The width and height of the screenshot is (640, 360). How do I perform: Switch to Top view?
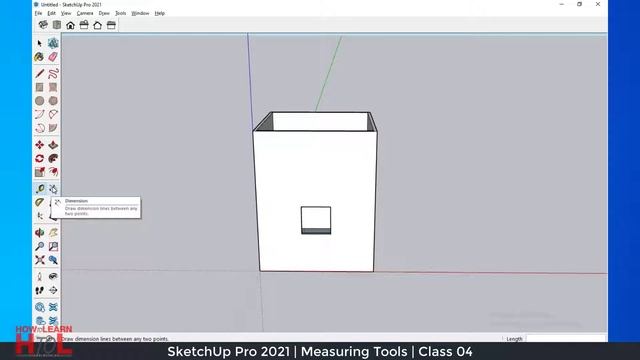[x=57, y=25]
